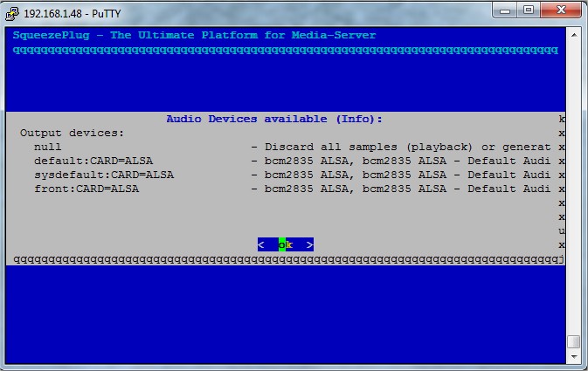Click 'front:CARD=ALSA' device line
The image size is (588, 371).
(x=86, y=189)
